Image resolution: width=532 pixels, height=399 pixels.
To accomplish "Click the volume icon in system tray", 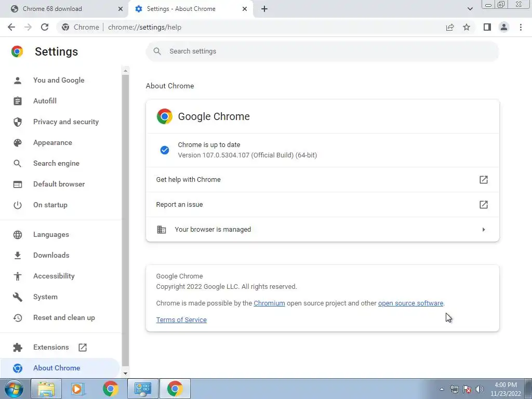I will (480, 389).
